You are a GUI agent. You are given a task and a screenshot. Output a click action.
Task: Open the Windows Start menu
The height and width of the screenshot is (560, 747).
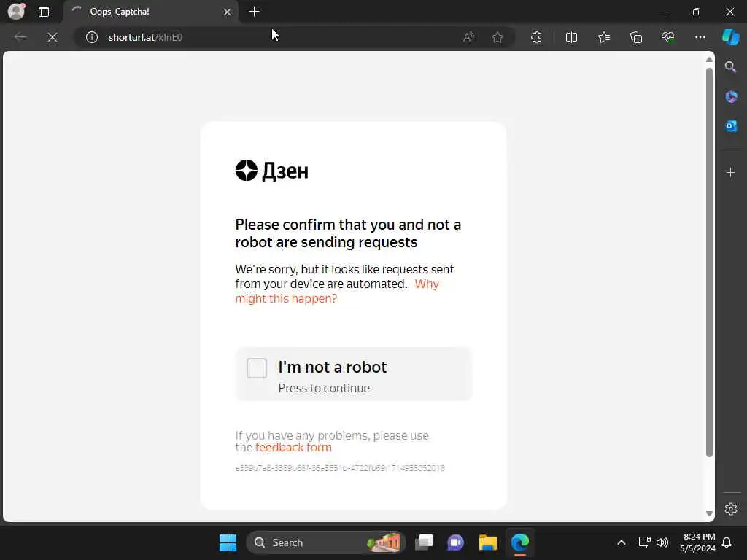point(228,542)
